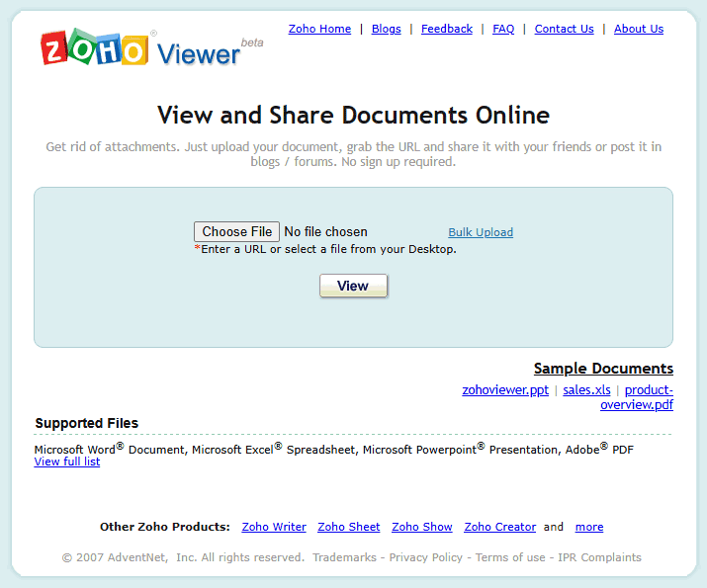The image size is (707, 588).
Task: Open the Zoho Show product link
Action: tap(422, 527)
